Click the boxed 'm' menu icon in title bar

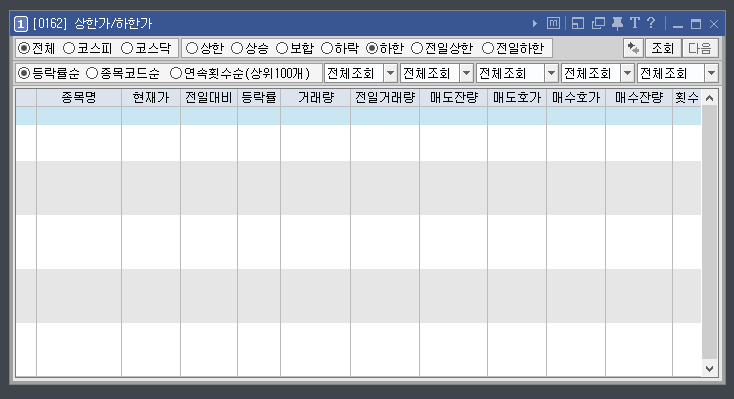pyautogui.click(x=553, y=23)
